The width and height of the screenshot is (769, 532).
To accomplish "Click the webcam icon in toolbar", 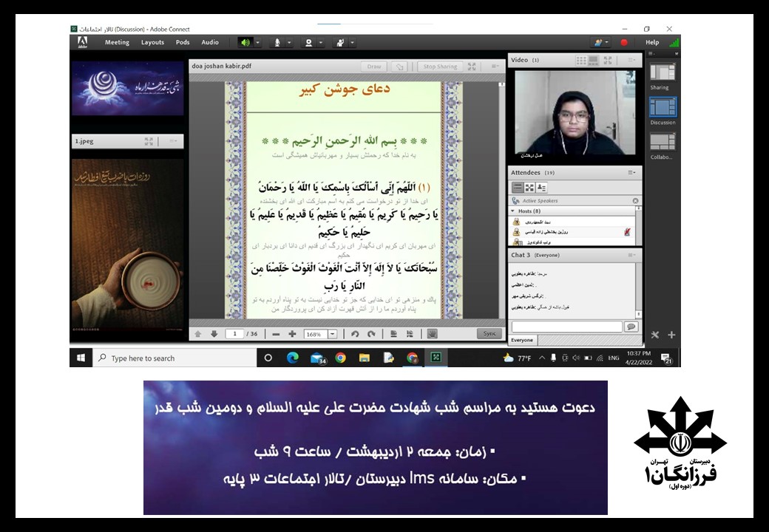I will tap(309, 43).
